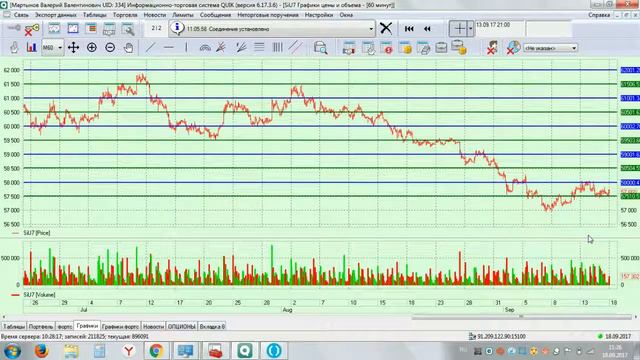Image resolution: width=640 pixels, height=360 pixels.
Task: Click the red dollar coin table icon
Action: coord(387,48)
